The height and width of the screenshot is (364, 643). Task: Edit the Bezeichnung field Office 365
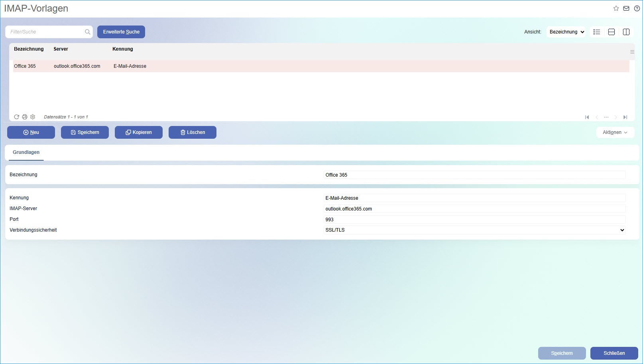[475, 175]
